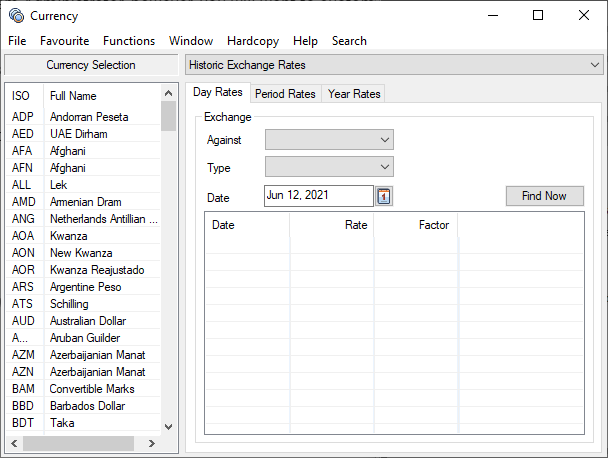
Task: Select the ALL Lek row
Action: 83,185
